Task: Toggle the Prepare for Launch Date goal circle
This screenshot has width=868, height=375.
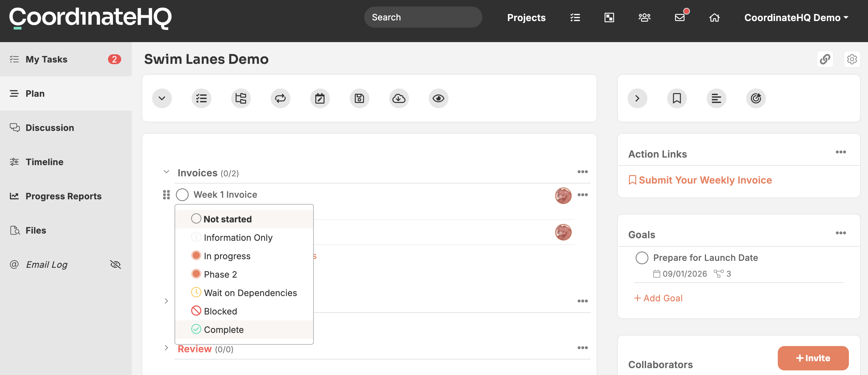Action: tap(642, 258)
